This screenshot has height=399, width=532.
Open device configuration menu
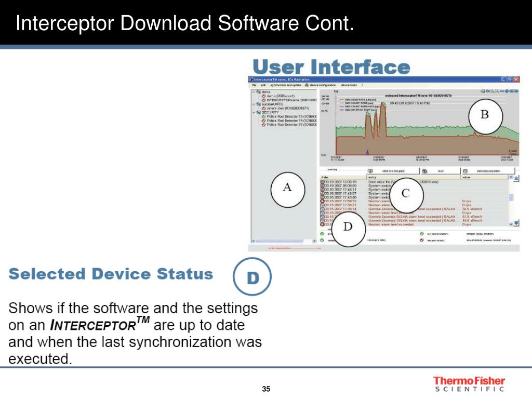(x=323, y=85)
